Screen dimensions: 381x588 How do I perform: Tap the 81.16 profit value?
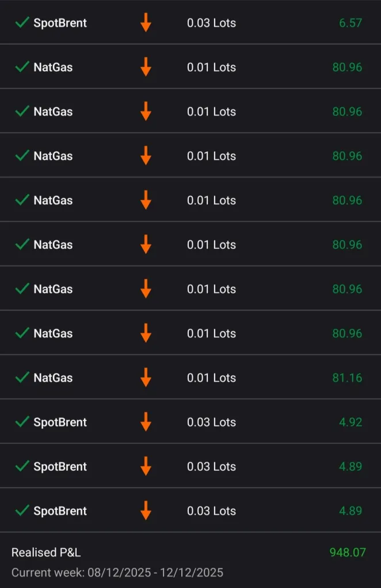[x=347, y=378]
